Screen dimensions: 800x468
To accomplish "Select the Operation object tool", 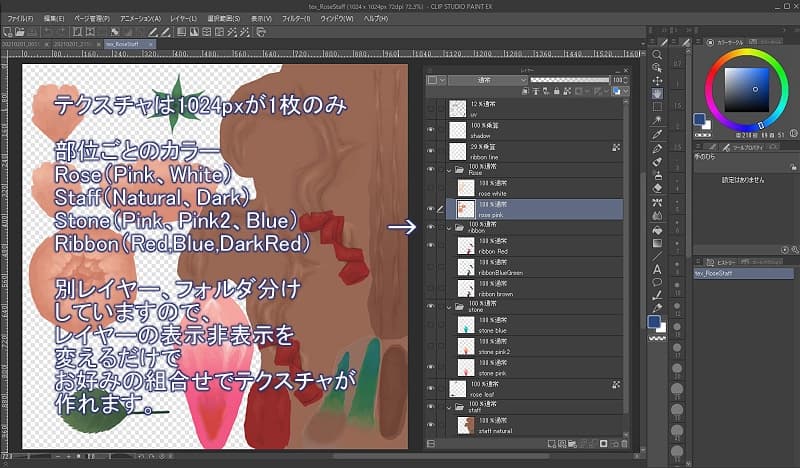I will (x=657, y=67).
